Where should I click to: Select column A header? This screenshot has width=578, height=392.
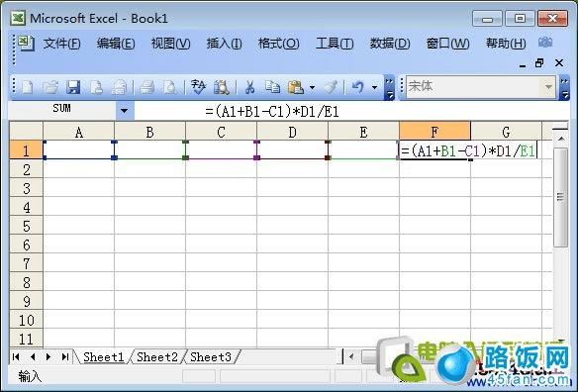click(x=78, y=132)
